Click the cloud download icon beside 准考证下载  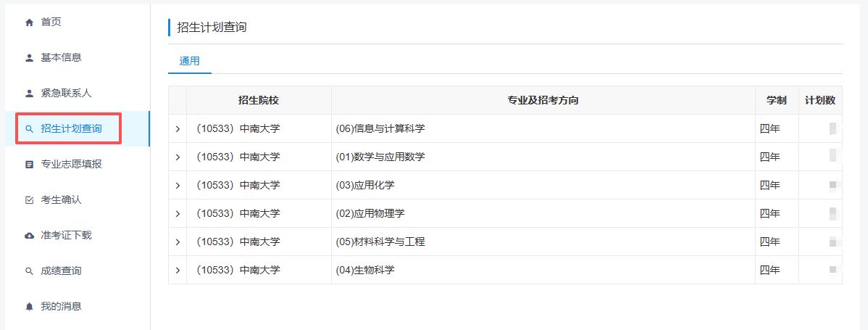click(x=29, y=236)
